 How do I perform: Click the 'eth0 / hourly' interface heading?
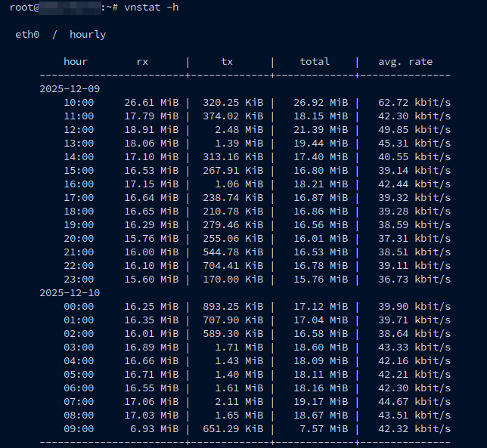pyautogui.click(x=60, y=35)
